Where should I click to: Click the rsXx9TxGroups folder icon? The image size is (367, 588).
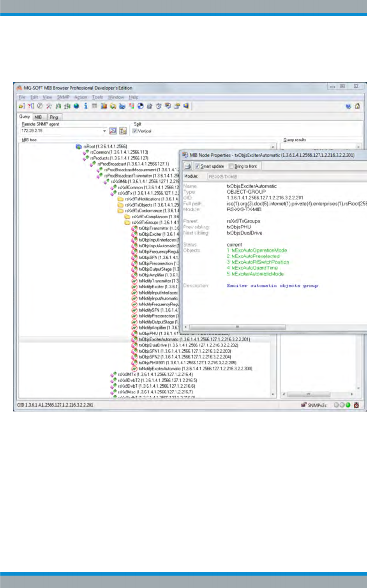click(x=127, y=222)
